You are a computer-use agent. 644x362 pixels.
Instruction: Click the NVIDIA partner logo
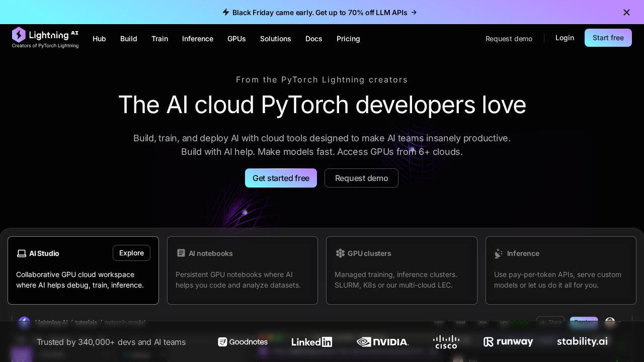[x=382, y=342]
